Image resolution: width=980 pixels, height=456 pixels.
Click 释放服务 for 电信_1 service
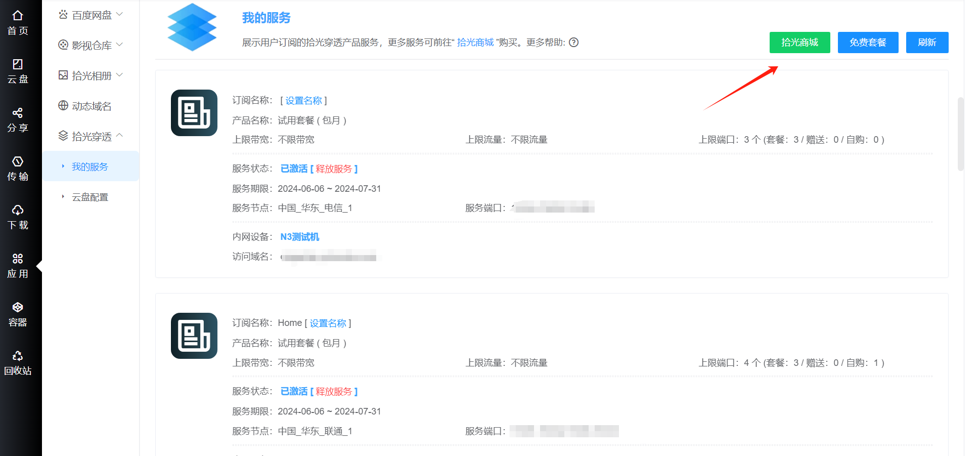[334, 169]
